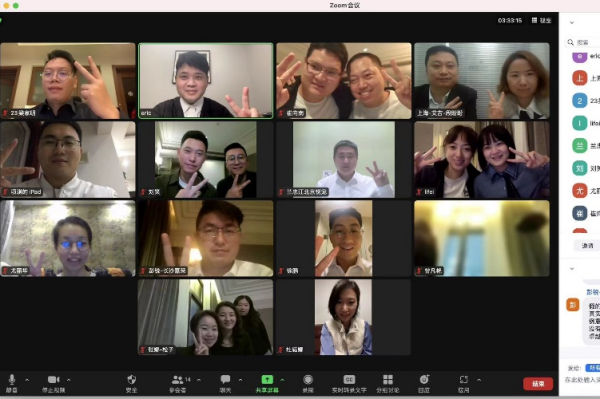Click the participant search field
This screenshot has height=399, width=600.
pyautogui.click(x=582, y=42)
